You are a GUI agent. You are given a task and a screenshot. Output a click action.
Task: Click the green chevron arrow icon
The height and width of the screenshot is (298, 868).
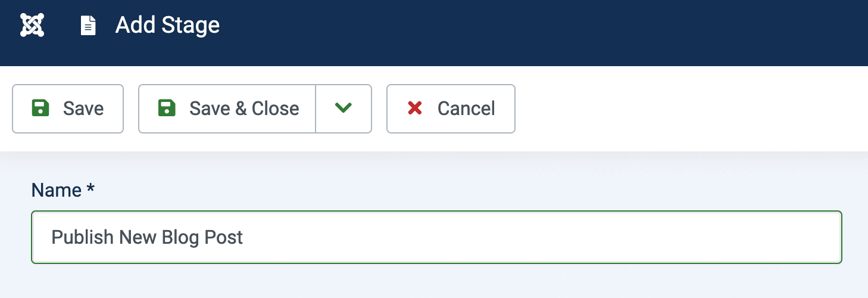tap(344, 108)
